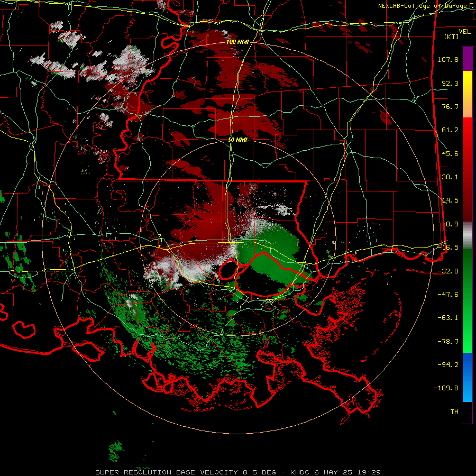
Task: Click the -0.9 velocity scale value
Action: [x=450, y=224]
